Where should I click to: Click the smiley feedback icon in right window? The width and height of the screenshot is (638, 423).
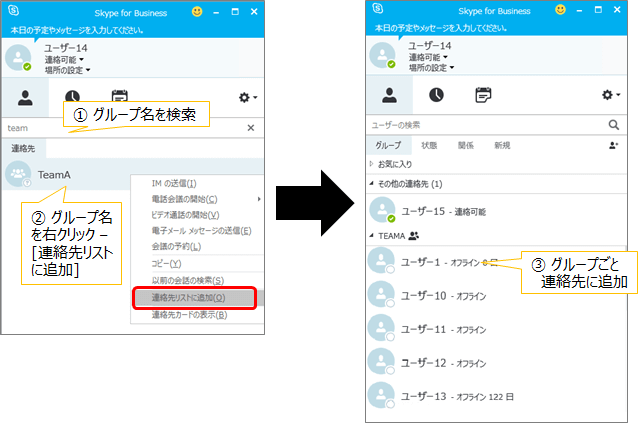point(560,9)
